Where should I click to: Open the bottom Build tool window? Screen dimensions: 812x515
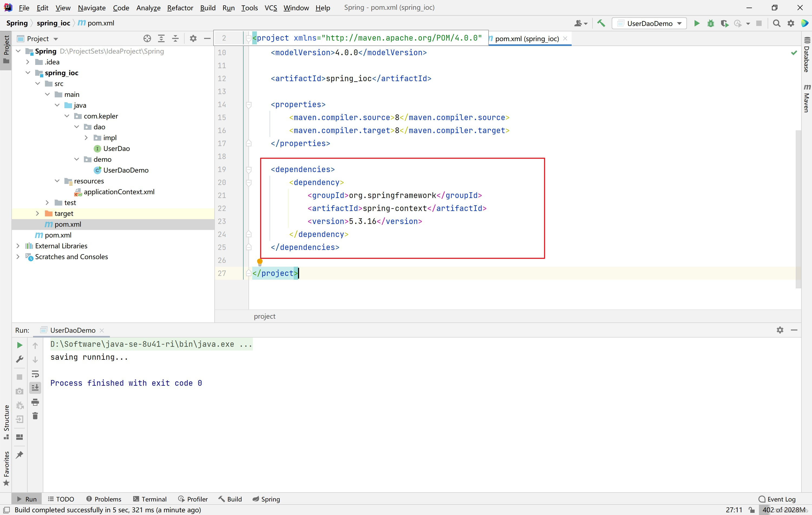[230, 499]
